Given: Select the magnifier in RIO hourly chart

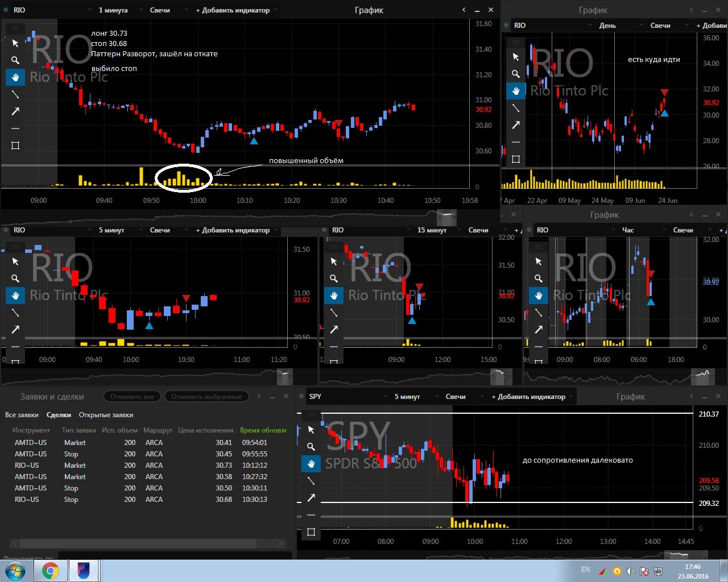Looking at the screenshot, I should tap(539, 278).
